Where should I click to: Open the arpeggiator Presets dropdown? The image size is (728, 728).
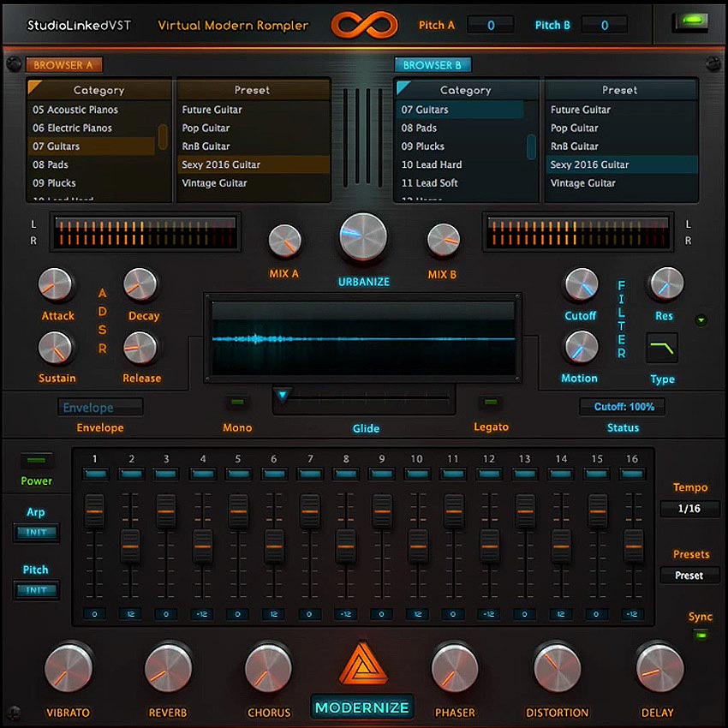tap(689, 576)
